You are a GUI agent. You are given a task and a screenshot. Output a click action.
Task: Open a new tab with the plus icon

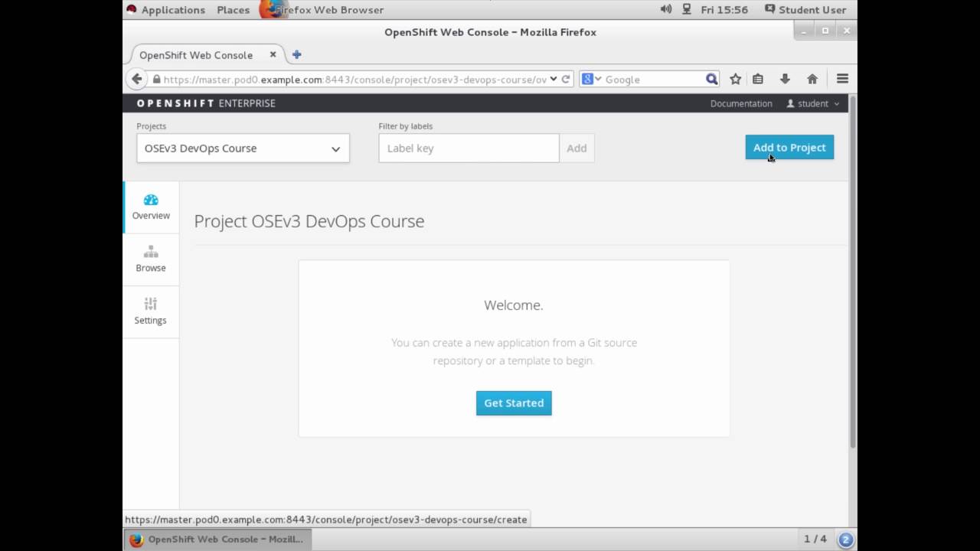coord(296,54)
